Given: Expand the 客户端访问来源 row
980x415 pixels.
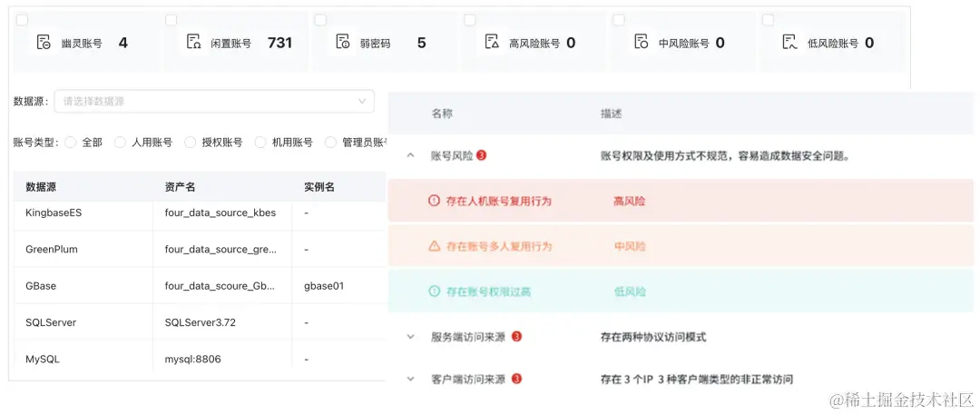Looking at the screenshot, I should (x=411, y=379).
